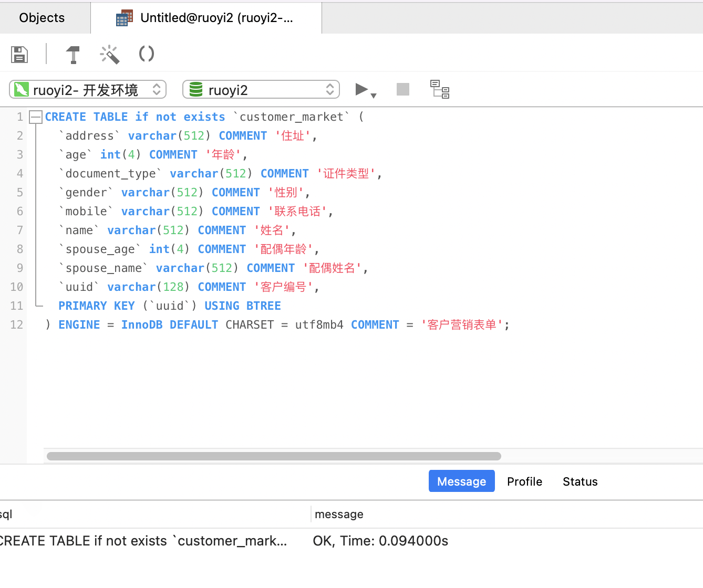Run the SQL query with the play icon

click(362, 89)
